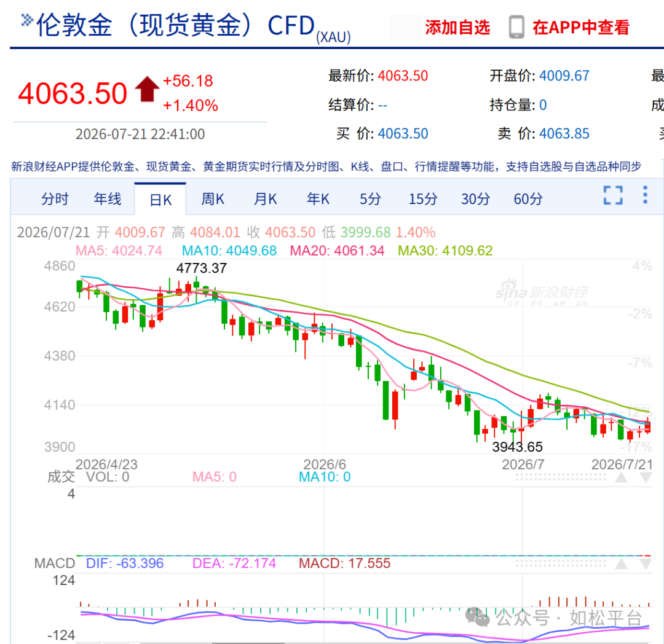Switch to the 年线 tab
The image size is (664, 644).
pos(108,198)
